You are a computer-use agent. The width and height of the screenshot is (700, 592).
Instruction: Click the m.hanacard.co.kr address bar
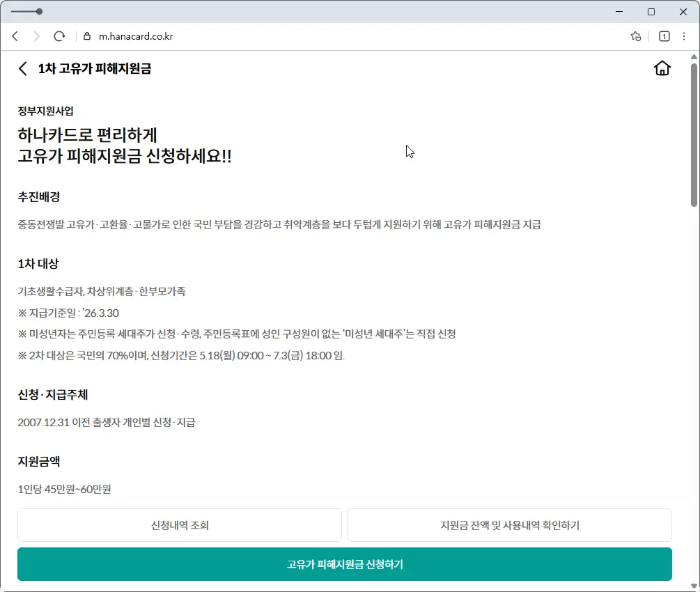tap(136, 36)
